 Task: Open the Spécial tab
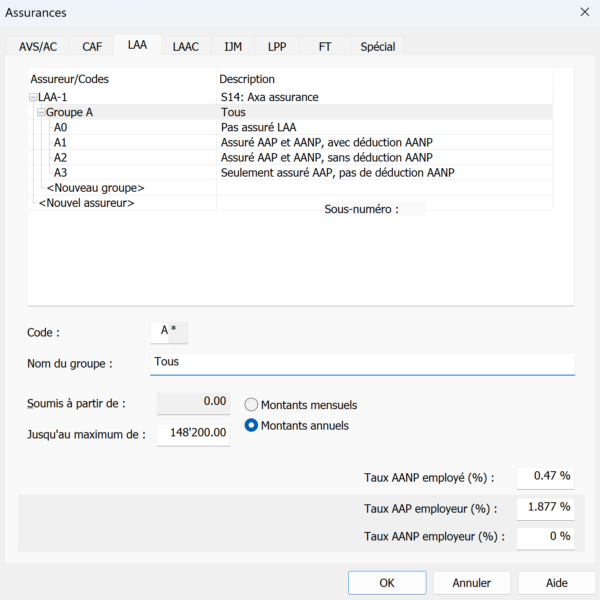click(378, 47)
